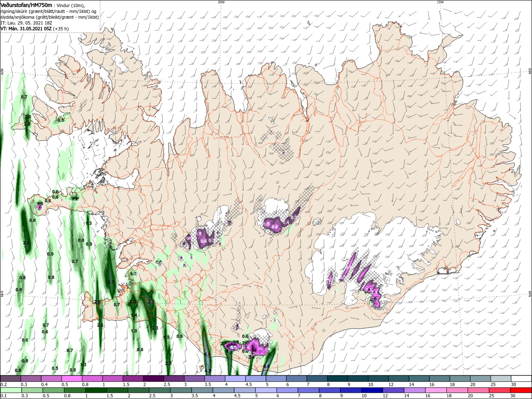Pick the pale green 0.1 swatch in rain legend

[x=10, y=390]
